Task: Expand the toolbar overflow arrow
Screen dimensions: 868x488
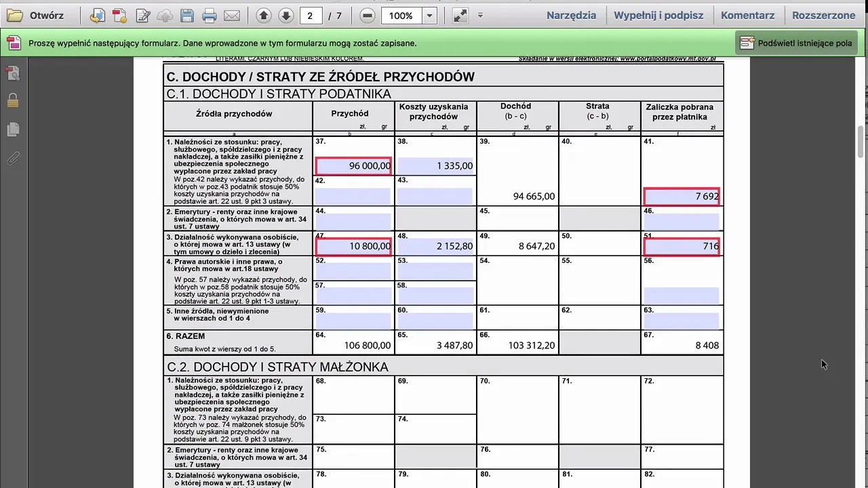Action: tap(480, 16)
